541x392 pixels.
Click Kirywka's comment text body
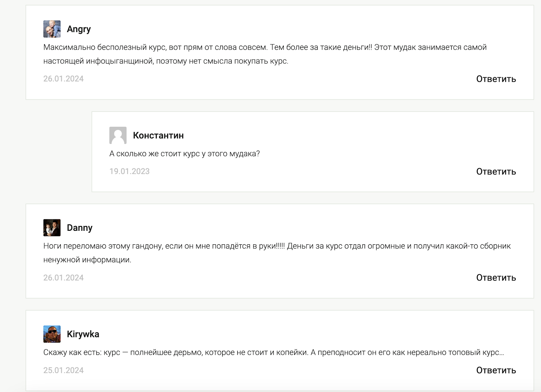273,352
